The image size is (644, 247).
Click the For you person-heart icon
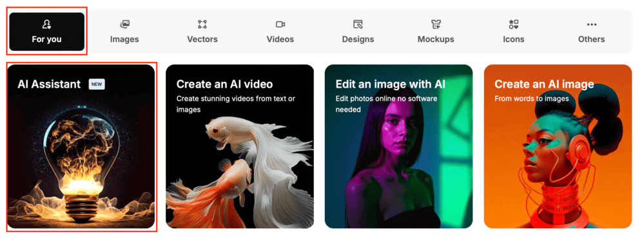pyautogui.click(x=46, y=25)
